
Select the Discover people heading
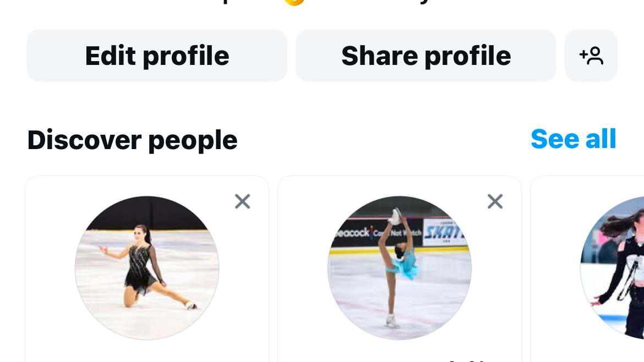[132, 140]
